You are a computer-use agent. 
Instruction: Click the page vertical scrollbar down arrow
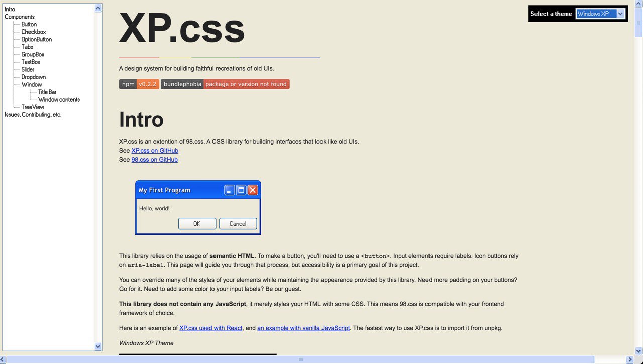638,351
